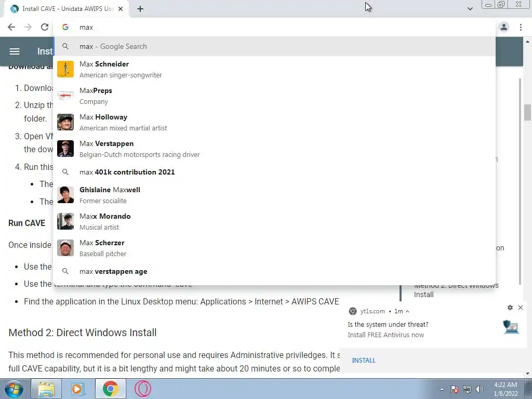This screenshot has width=532, height=399.
Task: Choose Max Verstappen racing driver suggestion
Action: (x=274, y=149)
